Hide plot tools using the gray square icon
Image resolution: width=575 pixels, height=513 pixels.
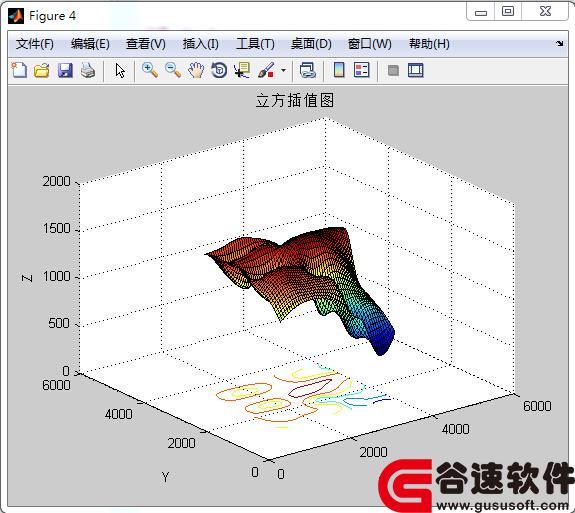point(393,70)
